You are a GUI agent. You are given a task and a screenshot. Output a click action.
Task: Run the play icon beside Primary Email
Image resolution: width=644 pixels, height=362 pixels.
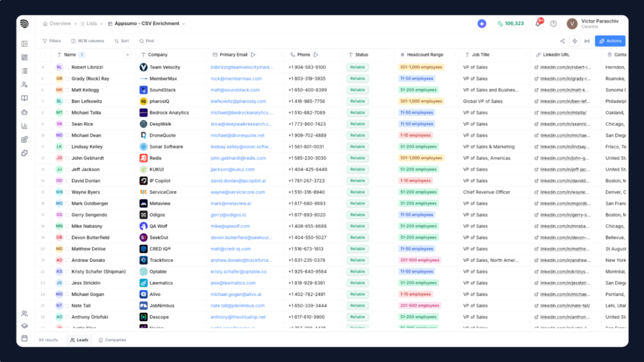[253, 55]
